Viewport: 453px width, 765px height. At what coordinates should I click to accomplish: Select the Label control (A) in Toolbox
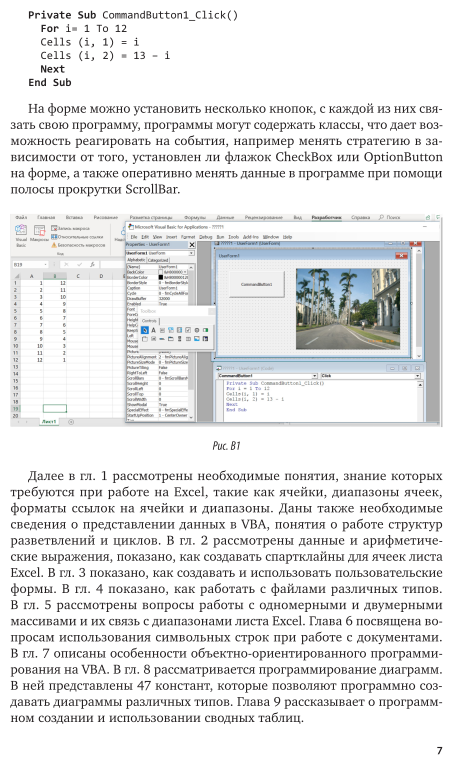point(153,330)
